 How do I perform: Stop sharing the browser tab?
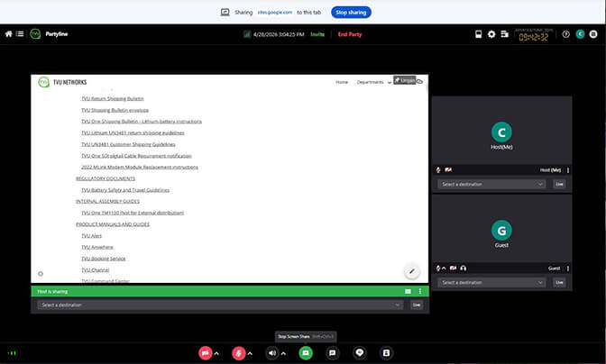[x=351, y=13]
